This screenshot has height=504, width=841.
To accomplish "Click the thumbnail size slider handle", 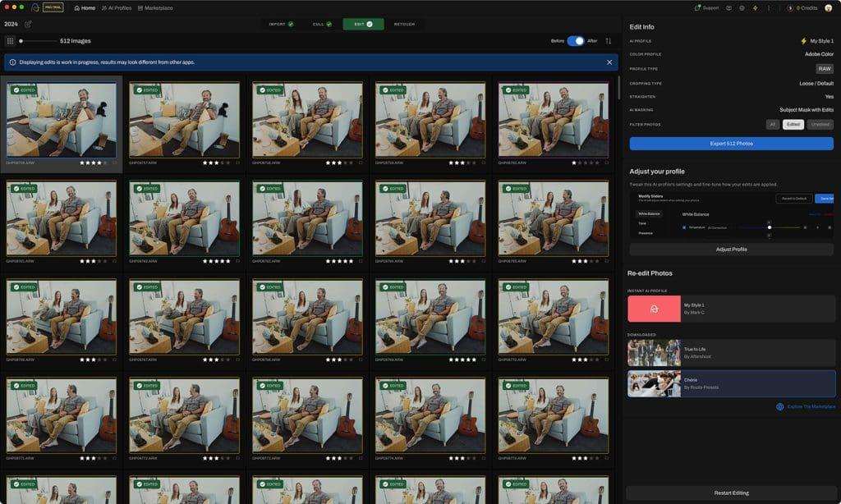I will tap(21, 41).
